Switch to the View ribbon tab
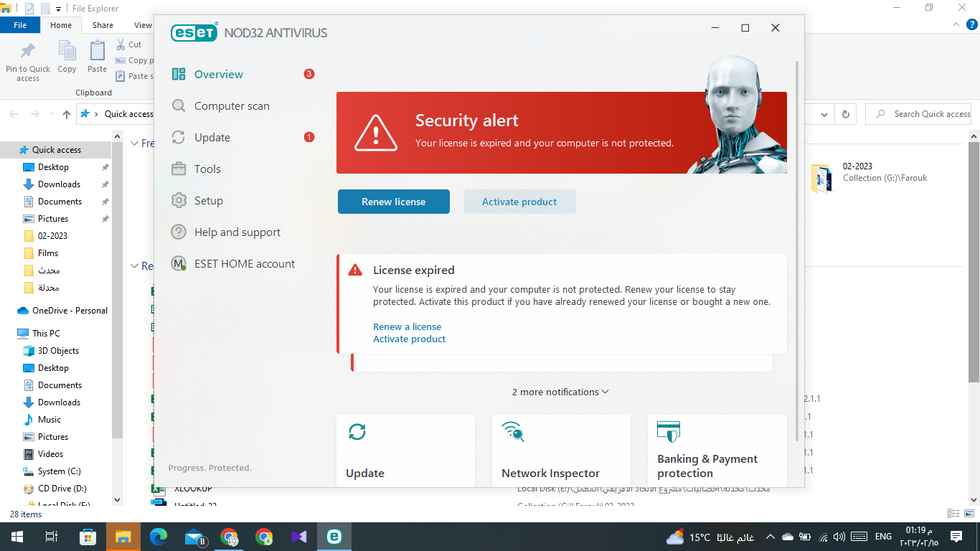This screenshot has width=980, height=551. tap(143, 25)
